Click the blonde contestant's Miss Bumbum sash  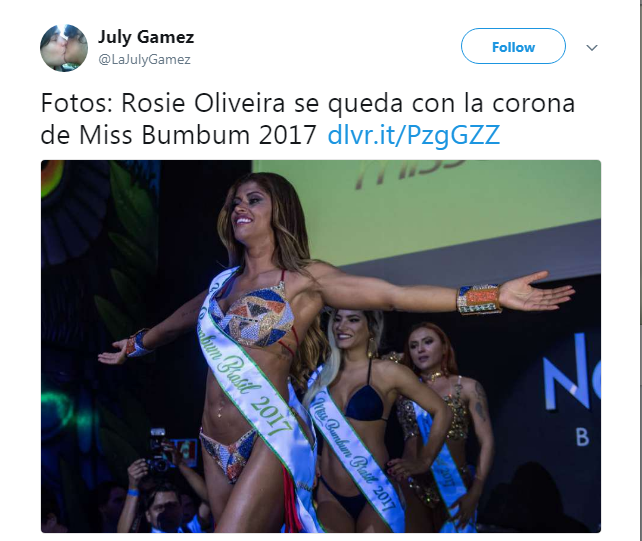[354, 450]
